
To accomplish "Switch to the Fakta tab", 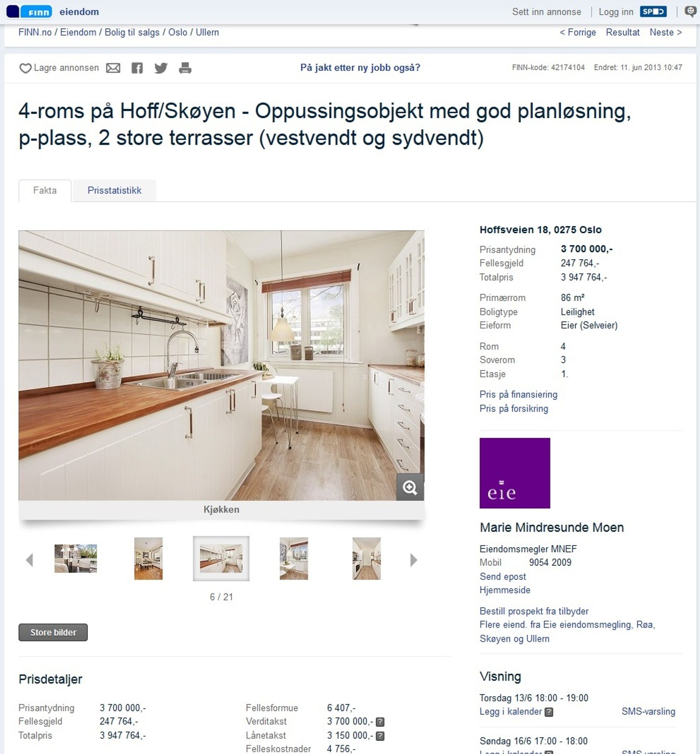I will point(45,190).
